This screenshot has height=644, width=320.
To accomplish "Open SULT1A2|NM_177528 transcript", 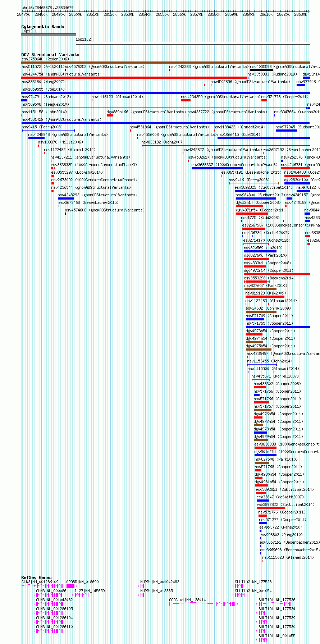I will click(253, 582).
